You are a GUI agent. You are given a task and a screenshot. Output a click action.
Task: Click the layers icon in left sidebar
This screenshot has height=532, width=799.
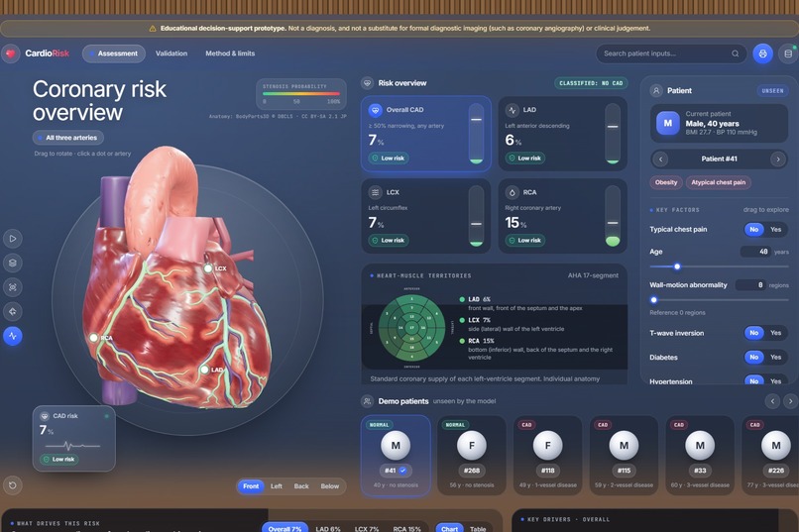13,263
